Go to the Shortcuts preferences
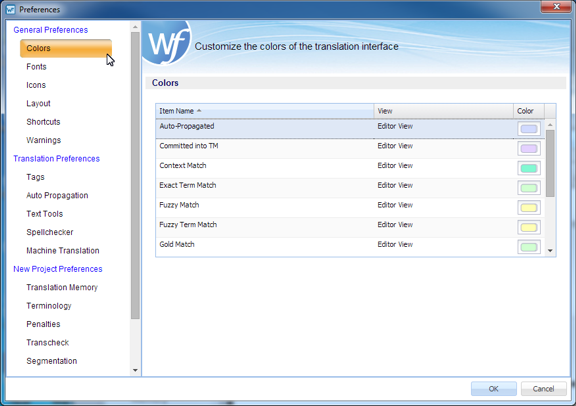Screen dimensions: 576x406 click(43, 122)
